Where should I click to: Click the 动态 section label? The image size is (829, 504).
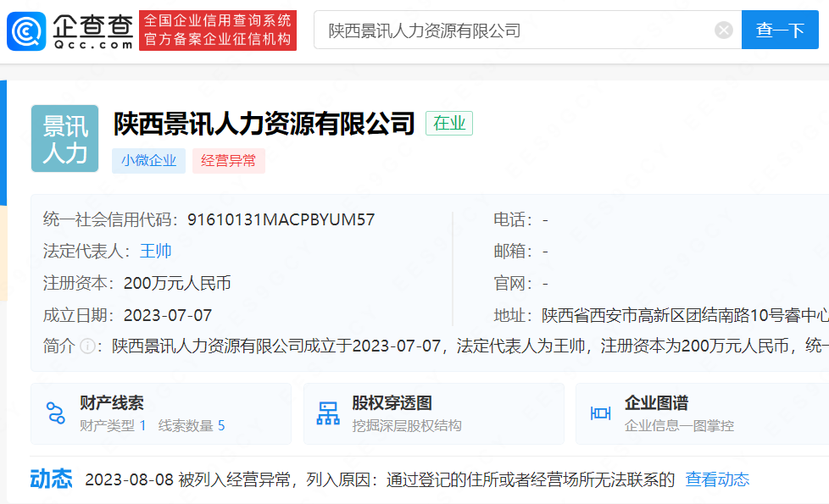coord(51,479)
